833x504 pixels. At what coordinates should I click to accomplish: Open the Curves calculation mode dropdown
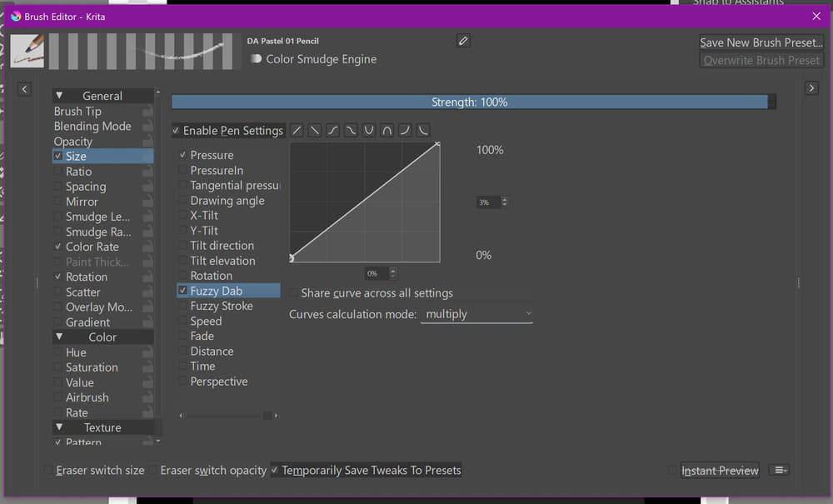pos(476,314)
